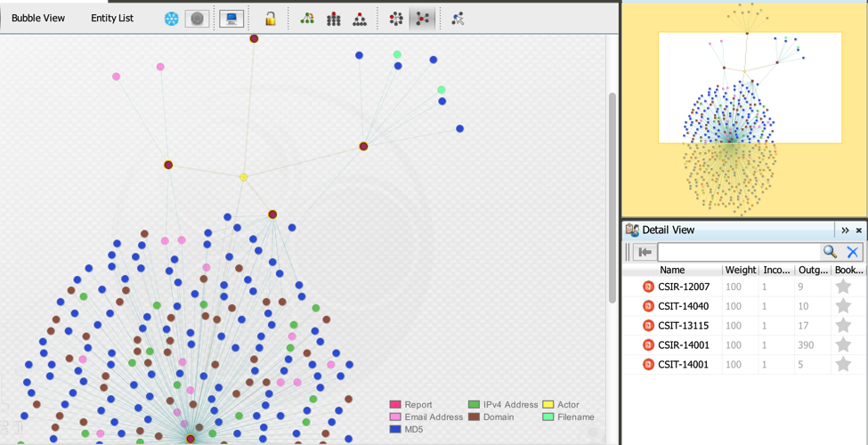868x445 pixels.
Task: Select the dark grid layout icon
Action: 334,19
